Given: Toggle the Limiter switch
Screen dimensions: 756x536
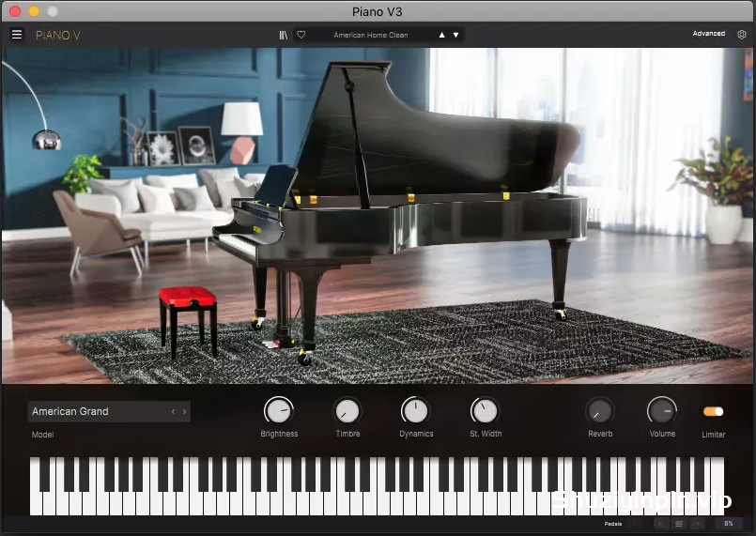Looking at the screenshot, I should coord(713,412).
